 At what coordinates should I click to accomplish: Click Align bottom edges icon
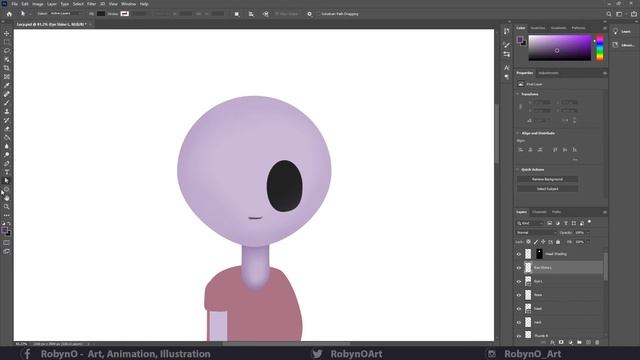[575, 150]
